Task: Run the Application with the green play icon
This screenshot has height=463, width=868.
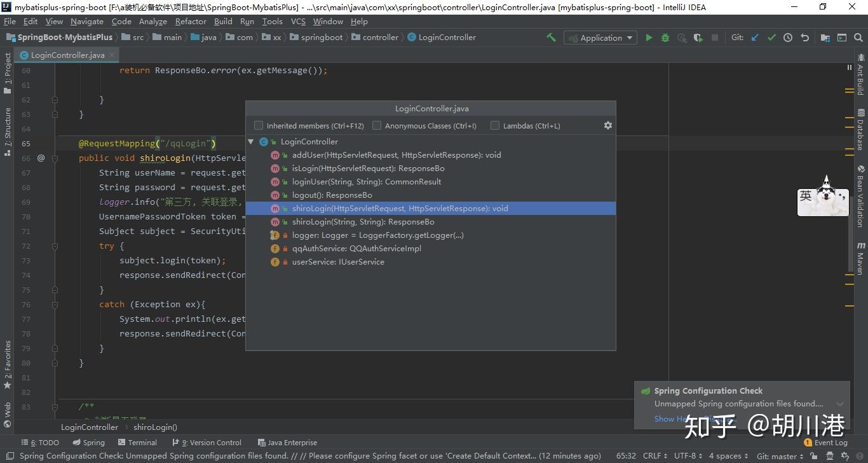Action: [x=649, y=38]
